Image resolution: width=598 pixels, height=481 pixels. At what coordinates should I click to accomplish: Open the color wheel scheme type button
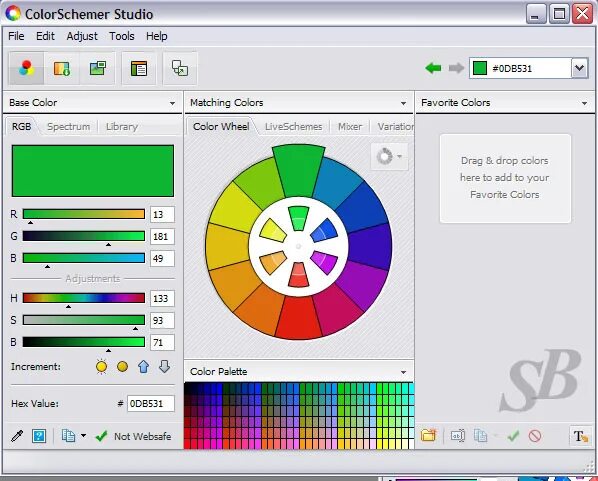pyautogui.click(x=389, y=156)
